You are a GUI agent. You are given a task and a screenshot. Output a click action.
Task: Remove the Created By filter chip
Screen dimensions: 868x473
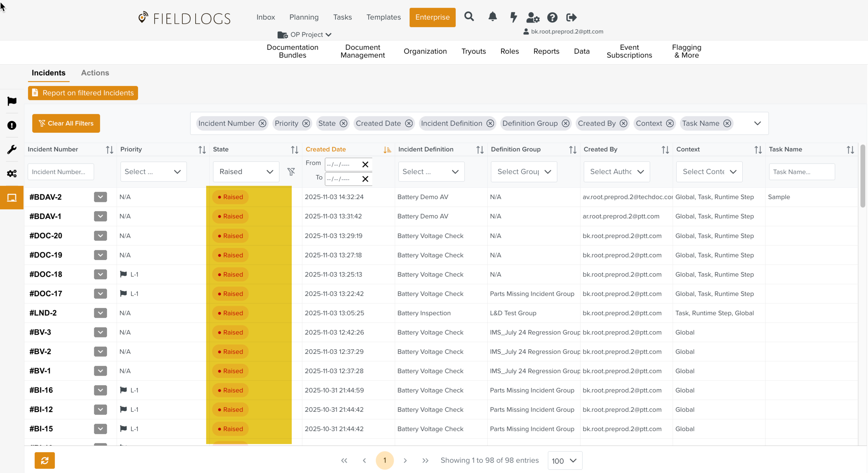[x=623, y=123]
